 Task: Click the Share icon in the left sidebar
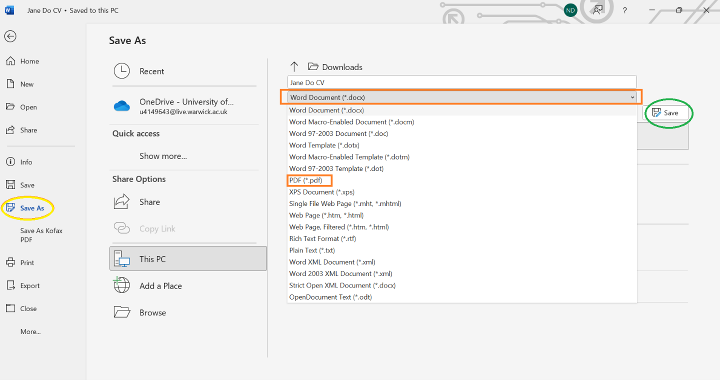point(10,130)
